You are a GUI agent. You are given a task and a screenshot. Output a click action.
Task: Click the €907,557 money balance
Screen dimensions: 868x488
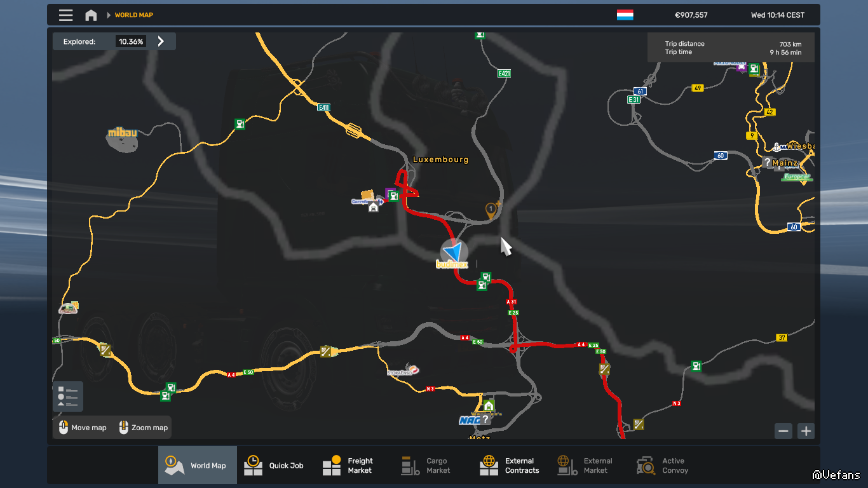691,15
